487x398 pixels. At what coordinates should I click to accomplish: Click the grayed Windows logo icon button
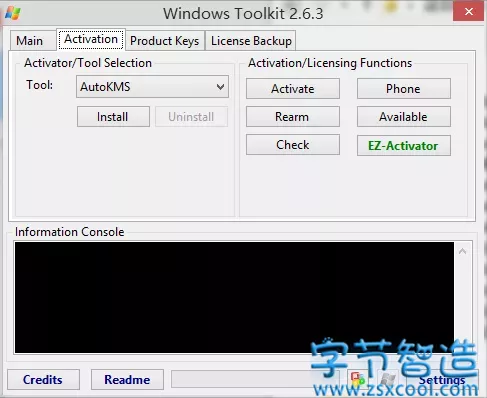[388, 379]
